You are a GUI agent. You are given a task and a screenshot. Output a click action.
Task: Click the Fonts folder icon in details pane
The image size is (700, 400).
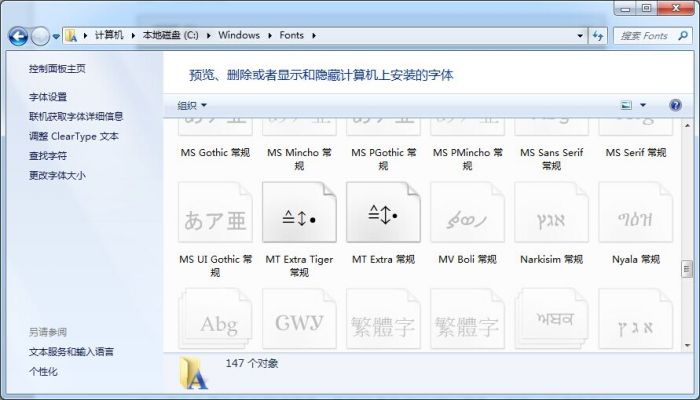[193, 373]
